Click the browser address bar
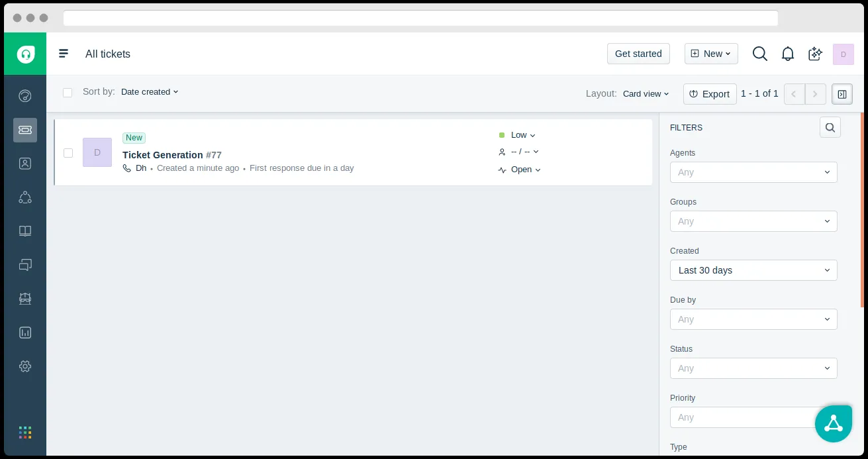 point(420,18)
